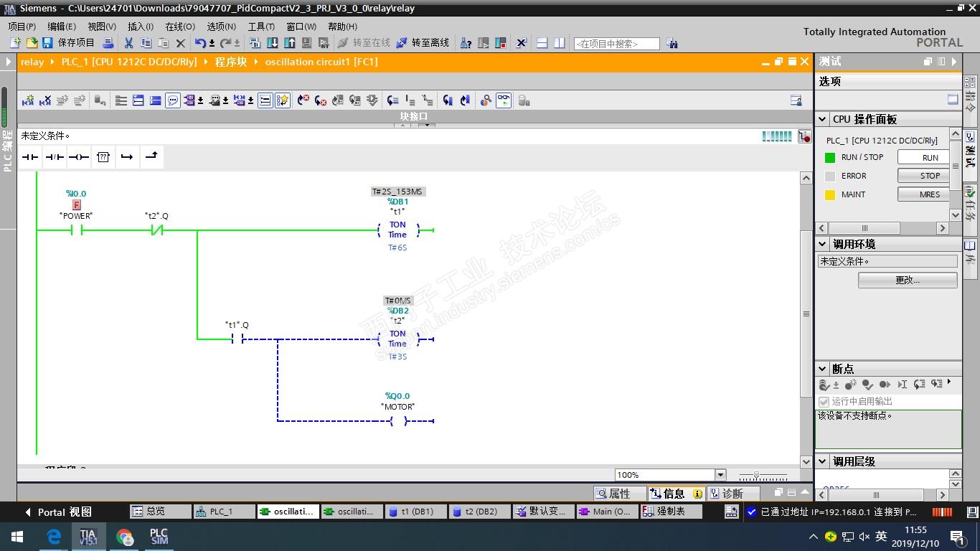The height and width of the screenshot is (551, 980).
Task: Click the download to device icon
Action: tap(273, 43)
